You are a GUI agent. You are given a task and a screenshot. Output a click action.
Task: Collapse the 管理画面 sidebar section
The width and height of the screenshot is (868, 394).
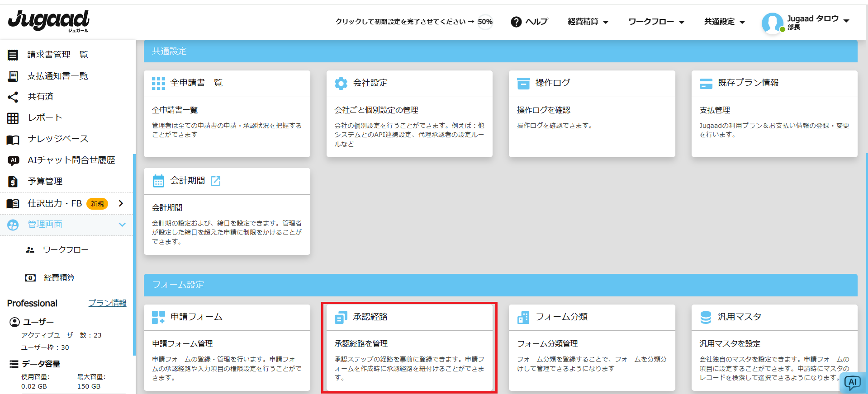[122, 225]
